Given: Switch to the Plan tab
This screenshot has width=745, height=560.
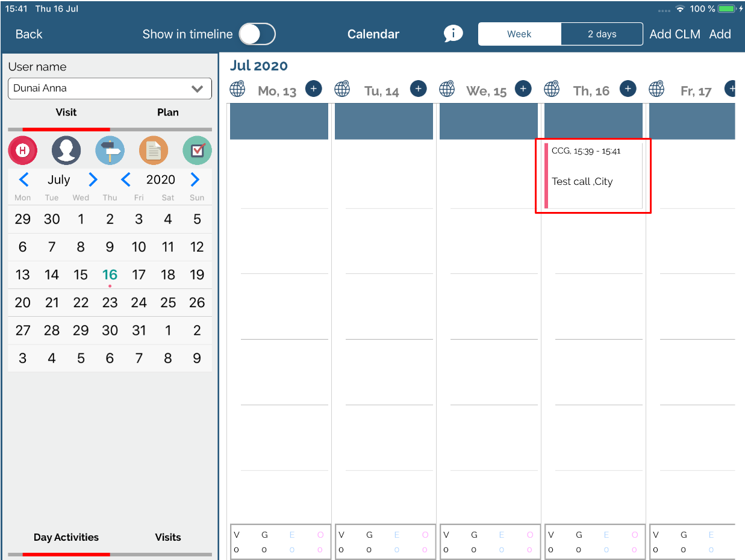Looking at the screenshot, I should coord(167,113).
